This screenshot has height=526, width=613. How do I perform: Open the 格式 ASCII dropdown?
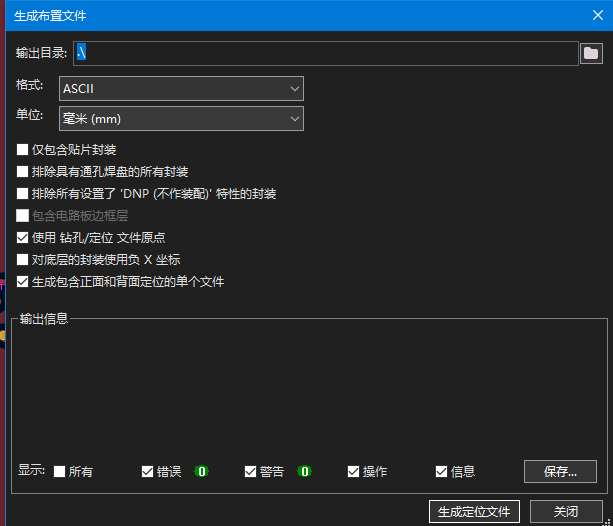coord(181,89)
